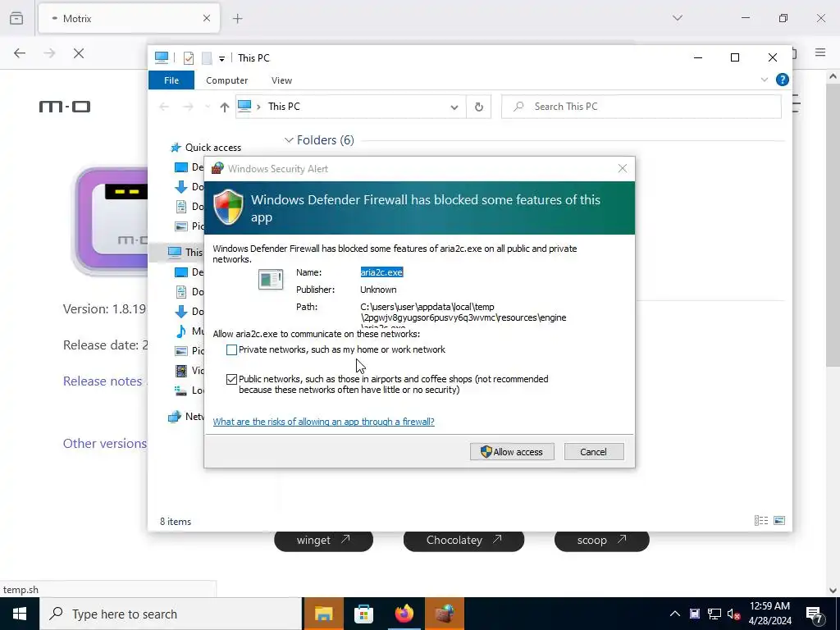Click the Videos folder icon in sidebar
Image resolution: width=840 pixels, height=630 pixels.
[x=181, y=370]
